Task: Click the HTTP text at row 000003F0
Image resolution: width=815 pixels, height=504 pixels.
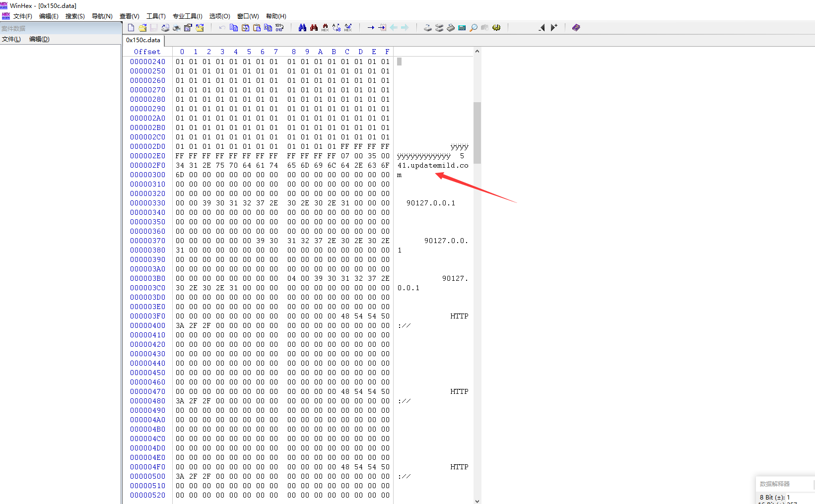Action: coord(459,316)
